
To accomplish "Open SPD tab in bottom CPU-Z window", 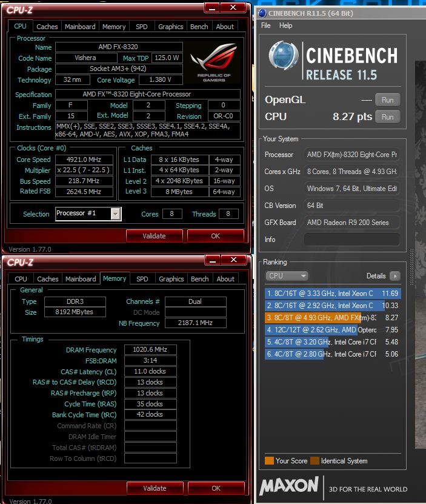I will coord(142,279).
